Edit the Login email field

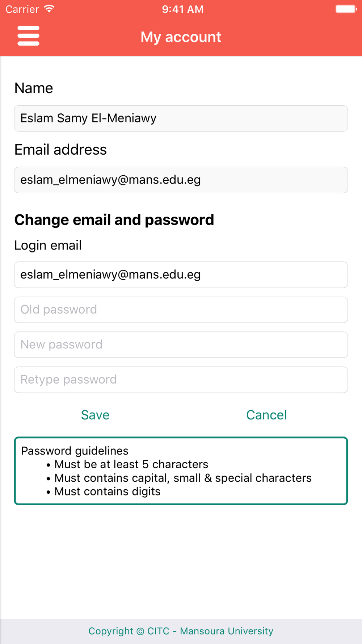tap(181, 275)
